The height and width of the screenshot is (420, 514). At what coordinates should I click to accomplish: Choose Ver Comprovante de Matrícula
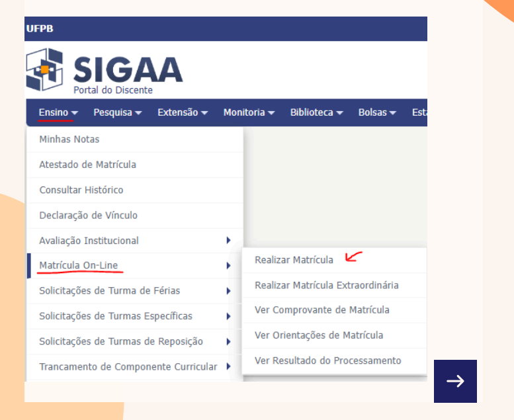click(x=334, y=310)
